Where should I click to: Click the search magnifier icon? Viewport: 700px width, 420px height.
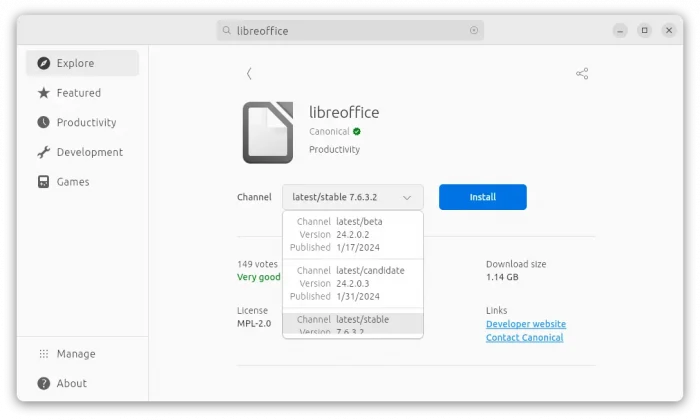[x=228, y=31]
